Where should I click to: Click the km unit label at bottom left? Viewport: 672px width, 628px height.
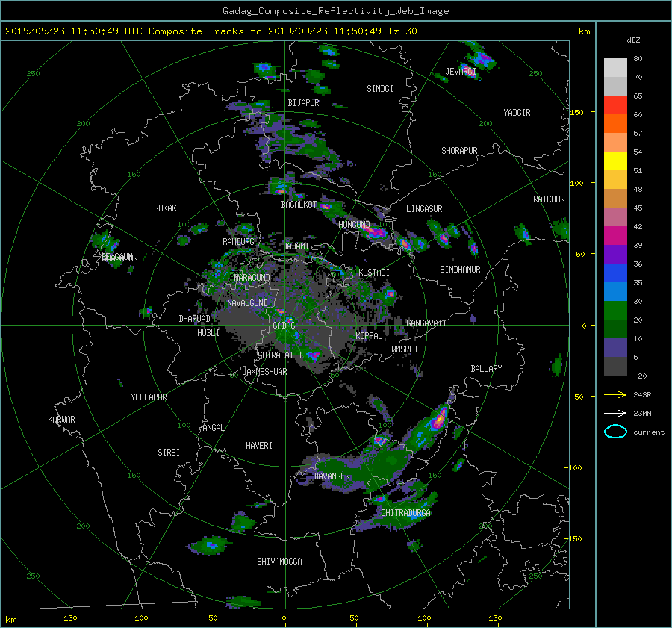(10, 620)
